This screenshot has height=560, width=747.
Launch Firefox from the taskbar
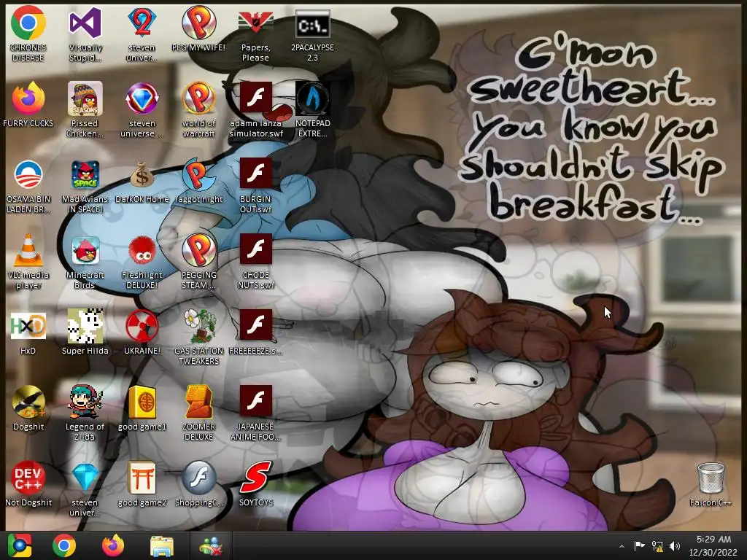tap(113, 545)
